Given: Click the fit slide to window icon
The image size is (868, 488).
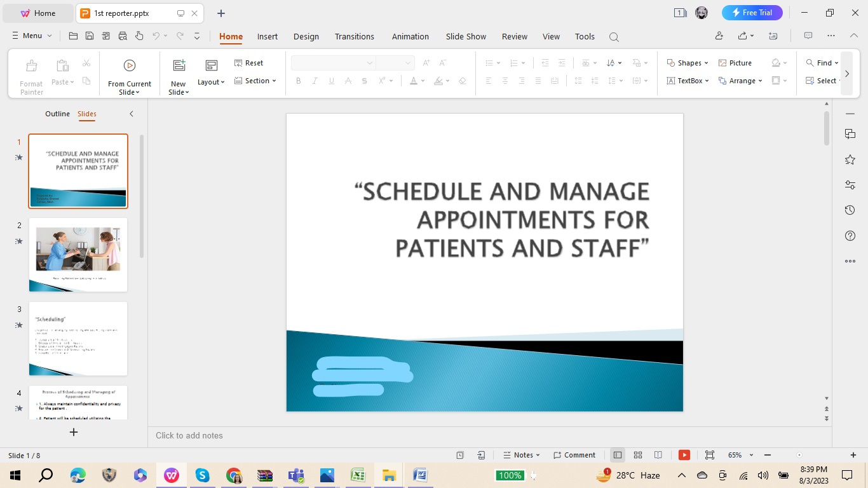Looking at the screenshot, I should tap(710, 455).
